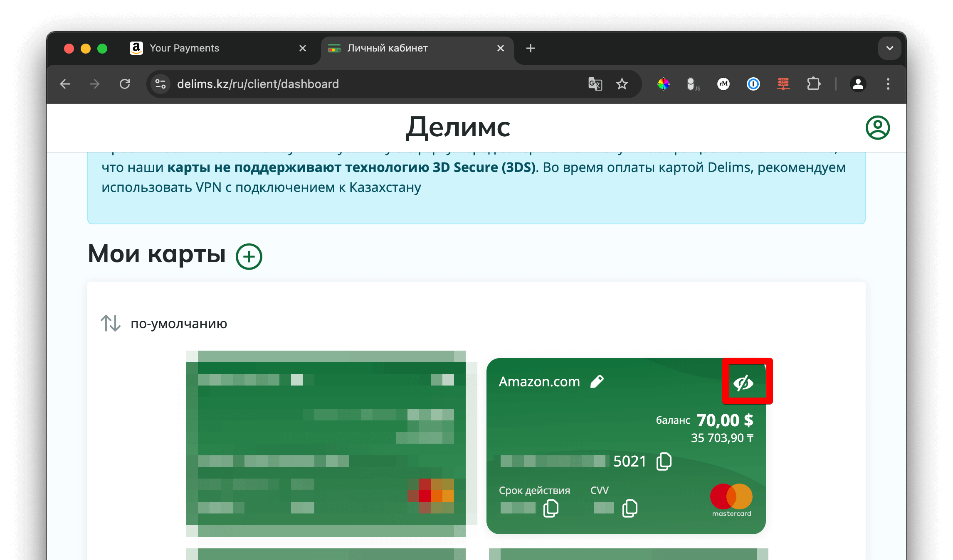Open the Делимс account profile icon
Screen dimensions: 953x560
point(878,128)
